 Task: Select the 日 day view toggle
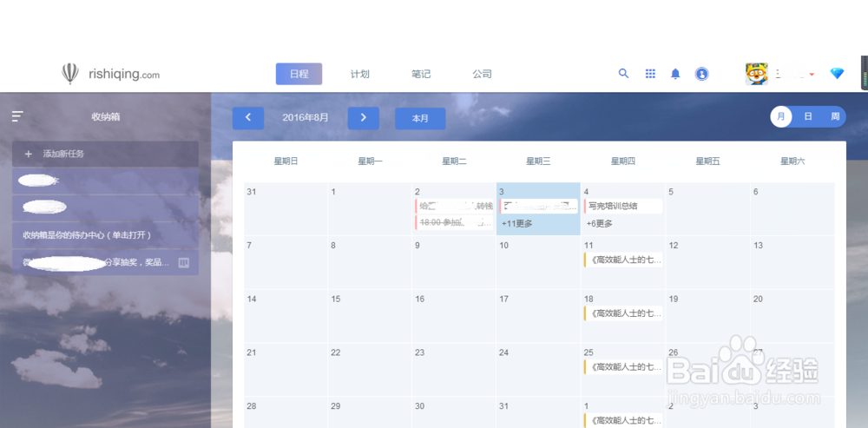[x=808, y=117]
